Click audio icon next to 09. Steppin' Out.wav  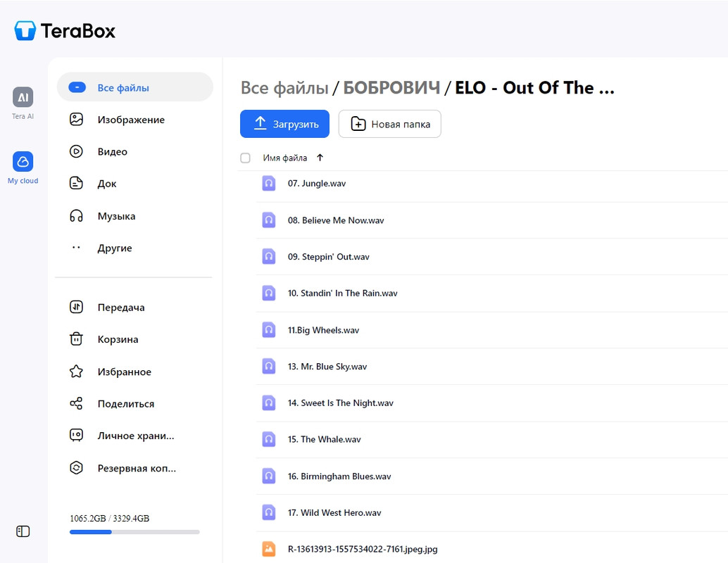pyautogui.click(x=269, y=257)
